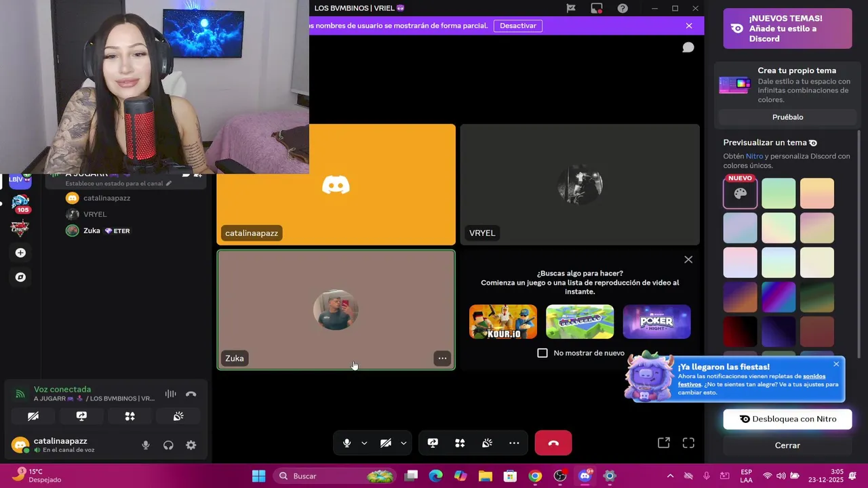Launch the KOUR.IO activity thumbnail
868x488 pixels.
[503, 322]
